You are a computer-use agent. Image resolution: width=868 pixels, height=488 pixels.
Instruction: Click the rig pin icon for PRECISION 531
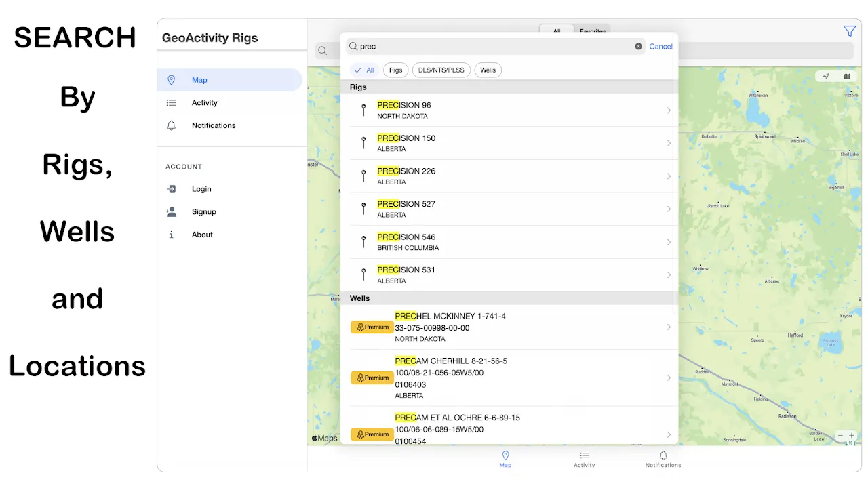coord(363,274)
